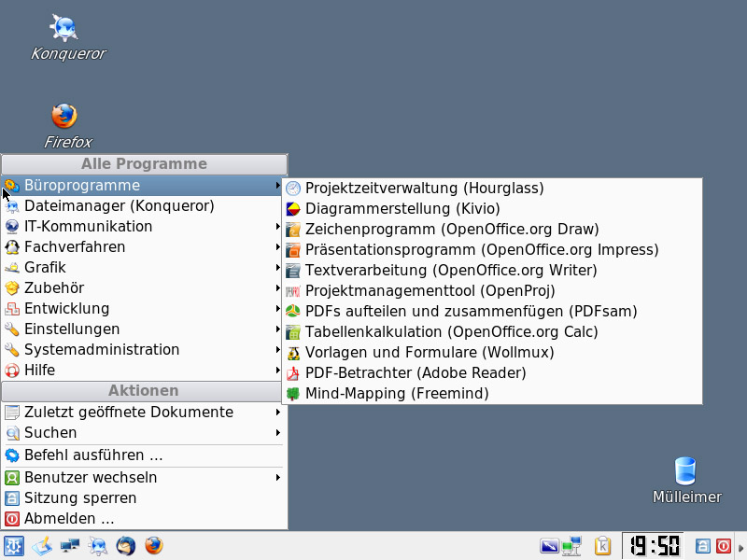Expand the Einstellungen submenu arrow
Image resolution: width=747 pixels, height=560 pixels.
coord(277,329)
